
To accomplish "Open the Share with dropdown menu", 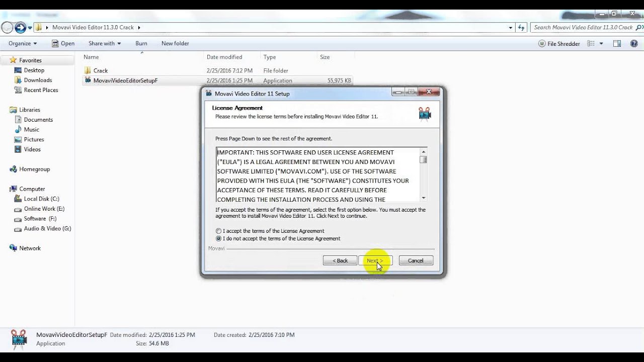I will (105, 44).
